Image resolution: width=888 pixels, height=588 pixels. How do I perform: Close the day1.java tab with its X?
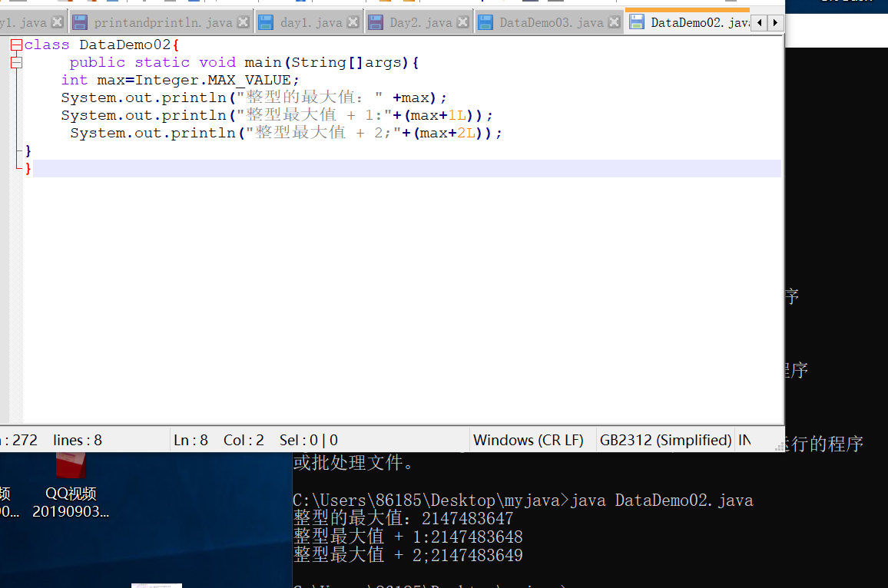pyautogui.click(x=353, y=22)
